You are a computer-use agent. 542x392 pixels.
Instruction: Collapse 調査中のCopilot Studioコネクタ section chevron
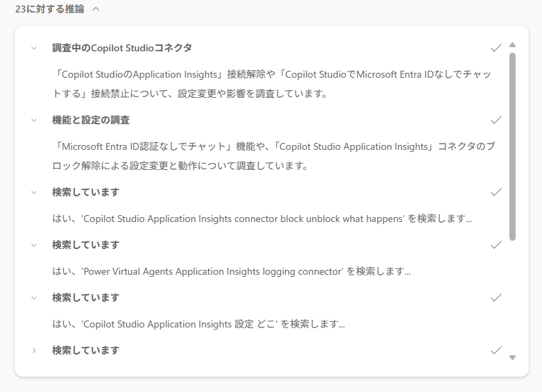tap(34, 48)
